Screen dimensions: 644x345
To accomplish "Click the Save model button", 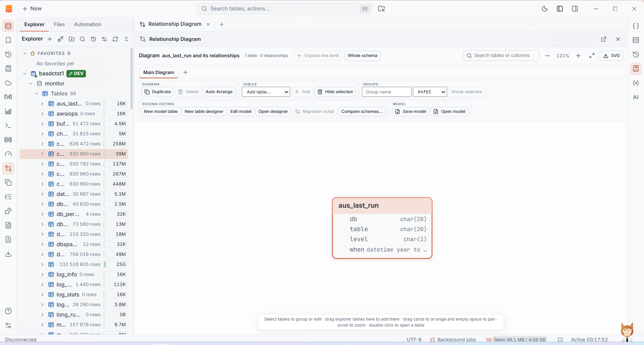I will point(411,112).
